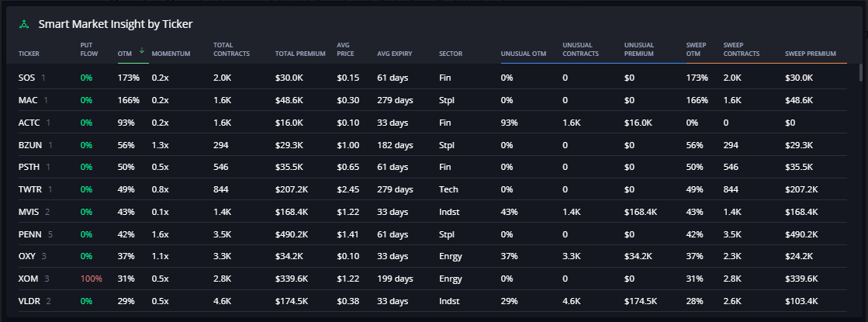Click the Avg Price column header
This screenshot has width=868, height=322.
click(344, 50)
